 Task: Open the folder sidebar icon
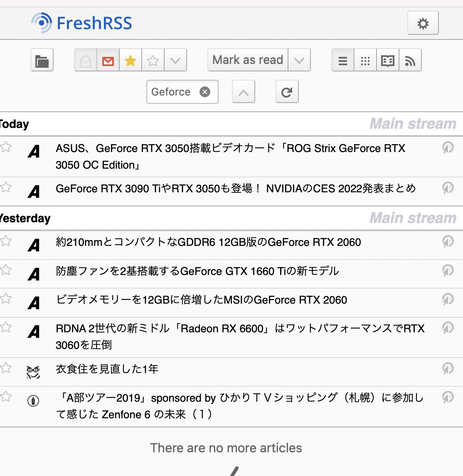42,60
